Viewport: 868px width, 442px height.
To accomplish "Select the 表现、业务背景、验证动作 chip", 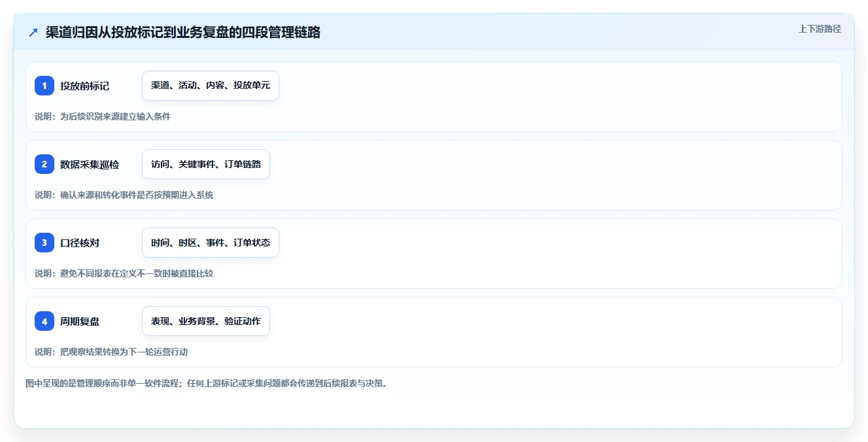I will 206,321.
